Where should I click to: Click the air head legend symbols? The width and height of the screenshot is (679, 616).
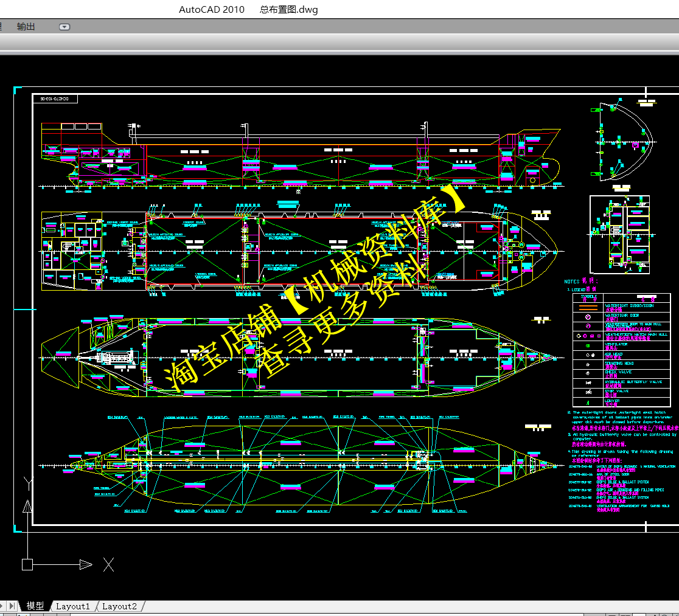(x=590, y=355)
